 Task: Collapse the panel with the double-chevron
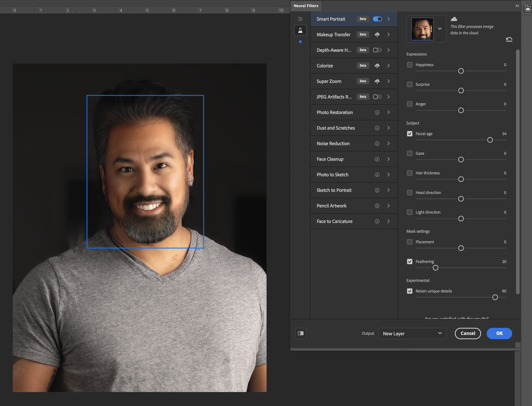coord(517,6)
